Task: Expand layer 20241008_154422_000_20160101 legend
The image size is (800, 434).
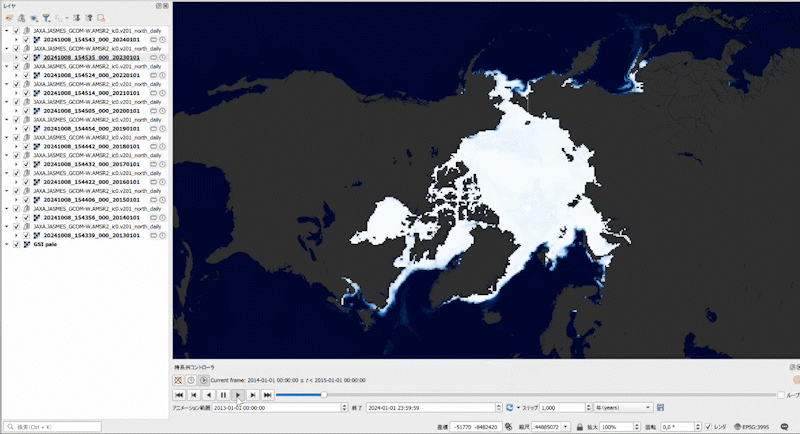Action: click(16, 182)
